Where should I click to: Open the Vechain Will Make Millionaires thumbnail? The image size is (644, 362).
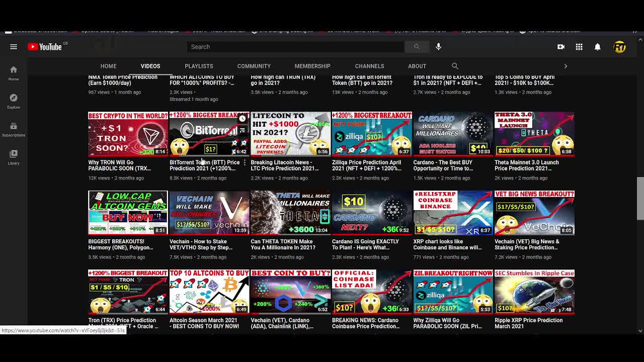click(209, 213)
